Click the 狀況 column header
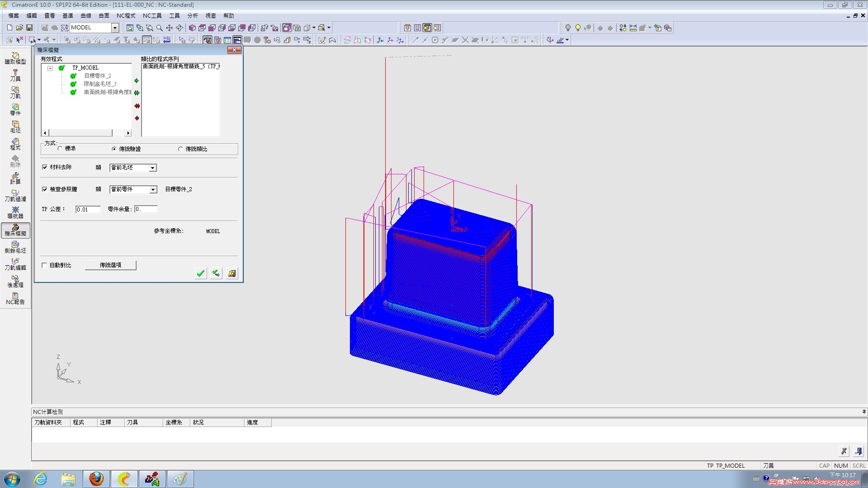The image size is (868, 488). [217, 422]
